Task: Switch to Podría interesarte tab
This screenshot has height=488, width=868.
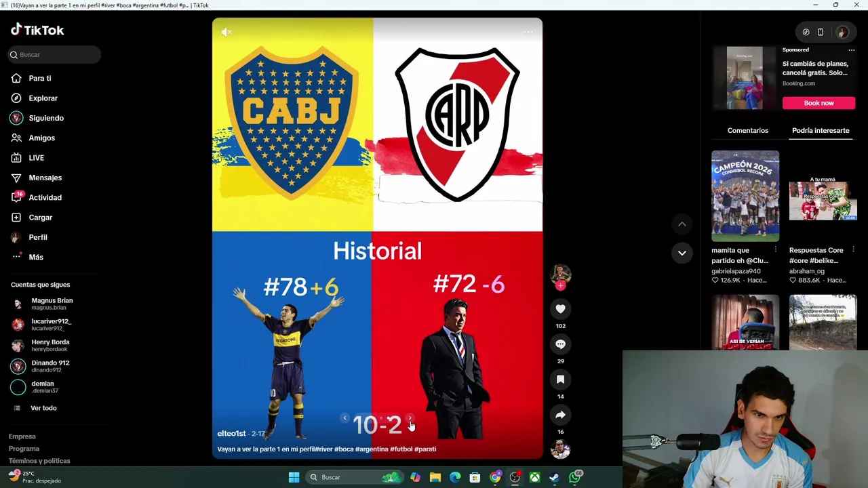Action: 821,130
